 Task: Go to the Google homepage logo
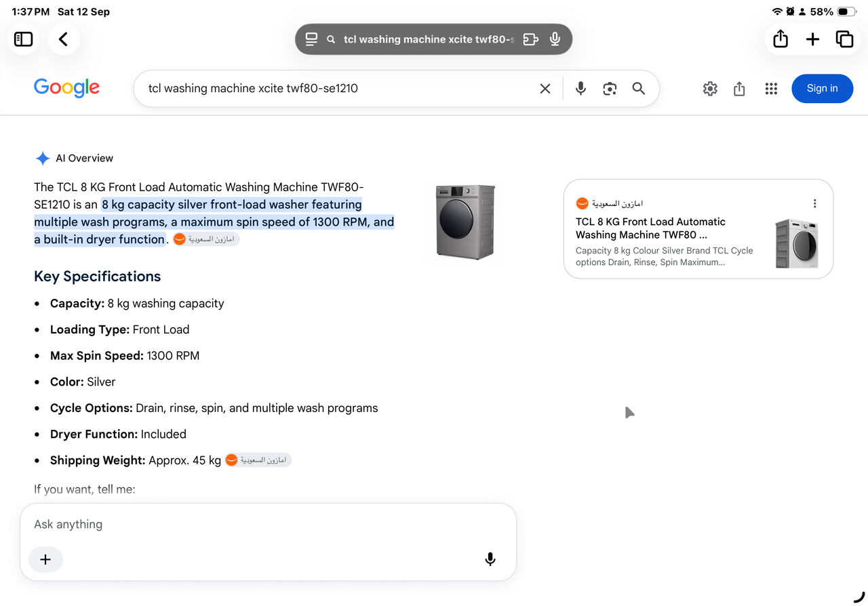66,88
